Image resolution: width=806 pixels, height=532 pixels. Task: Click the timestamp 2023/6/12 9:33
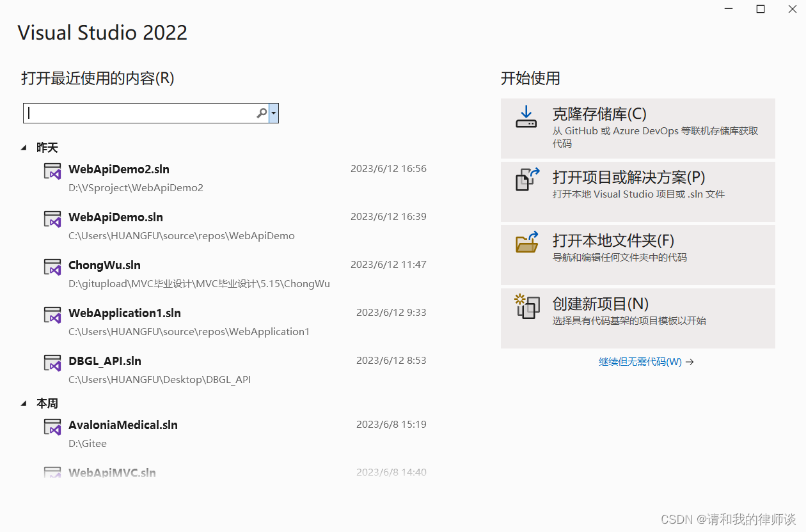391,313
